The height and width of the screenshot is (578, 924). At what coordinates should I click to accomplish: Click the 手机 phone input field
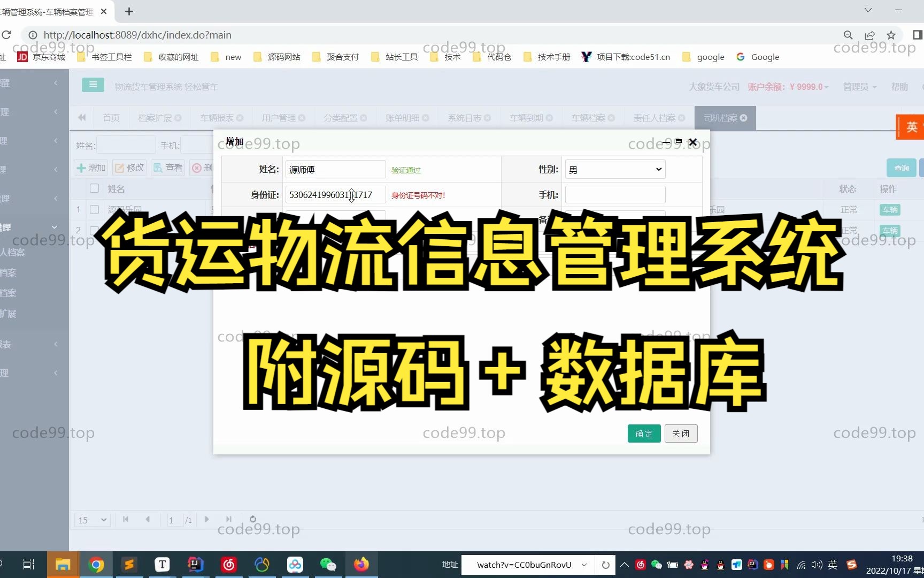(614, 194)
